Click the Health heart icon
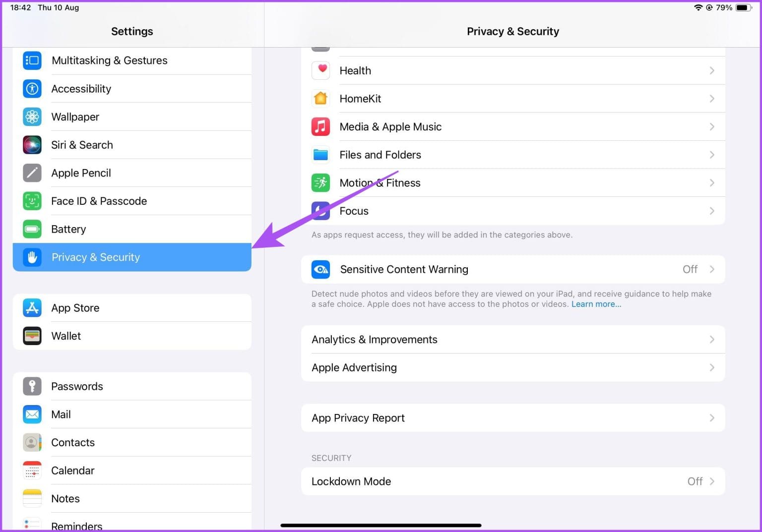Screen dimensions: 762x532 [x=320, y=70]
